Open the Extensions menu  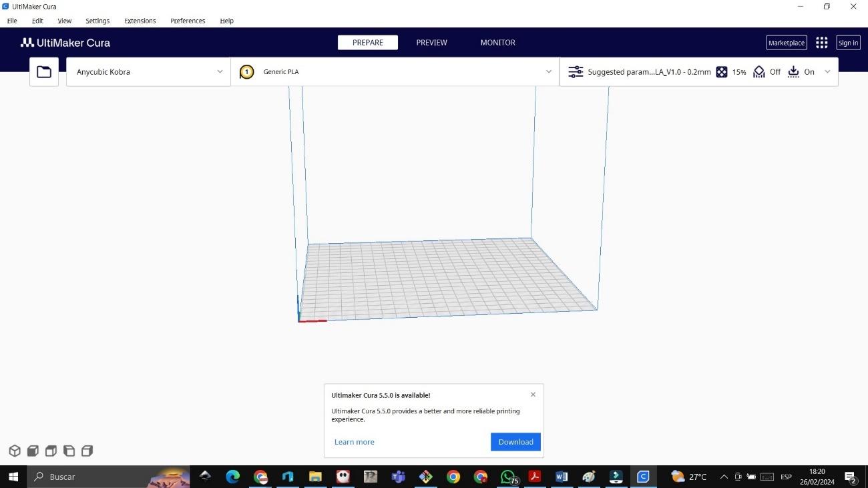[140, 21]
